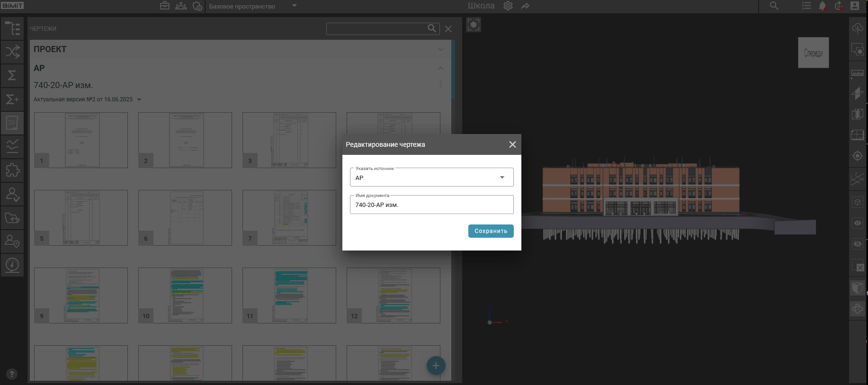Open the dashboard gauge icon

(x=12, y=265)
